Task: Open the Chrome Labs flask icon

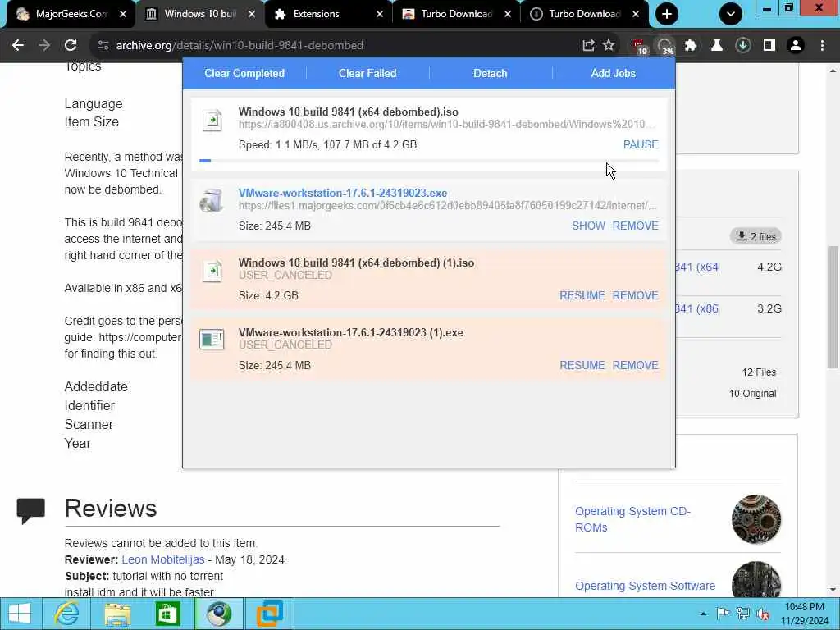Action: 717,46
